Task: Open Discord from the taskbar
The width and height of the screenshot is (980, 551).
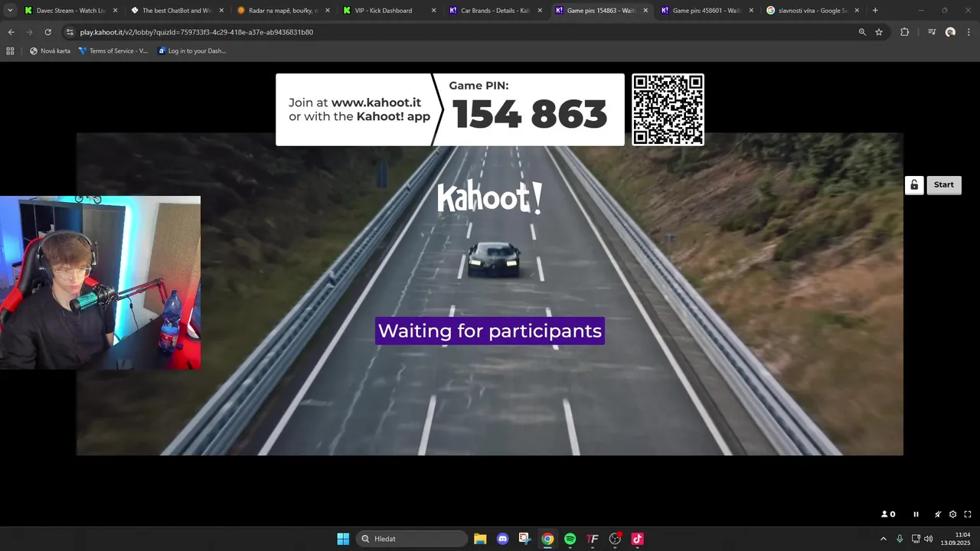Action: coord(502,539)
